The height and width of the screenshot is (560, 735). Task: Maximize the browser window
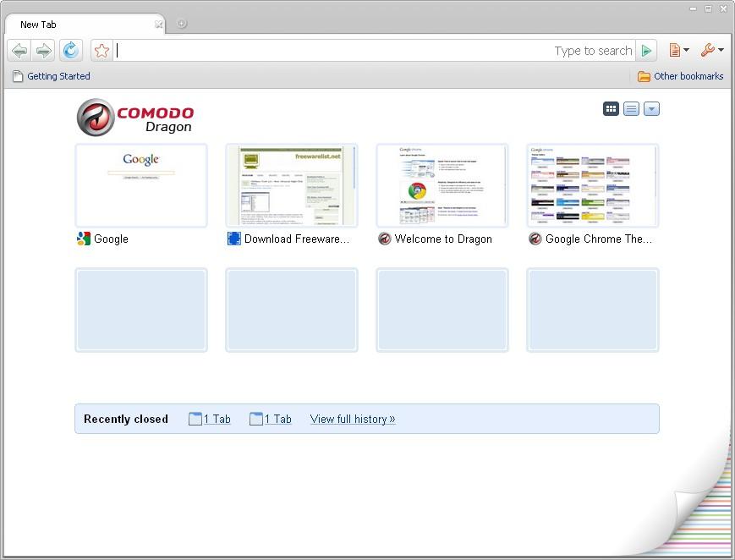click(x=708, y=9)
